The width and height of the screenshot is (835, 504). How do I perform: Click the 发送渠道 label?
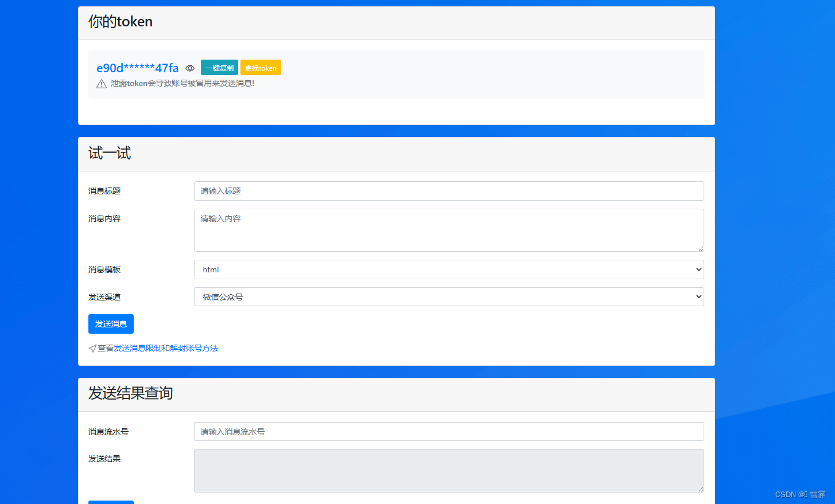(x=104, y=297)
